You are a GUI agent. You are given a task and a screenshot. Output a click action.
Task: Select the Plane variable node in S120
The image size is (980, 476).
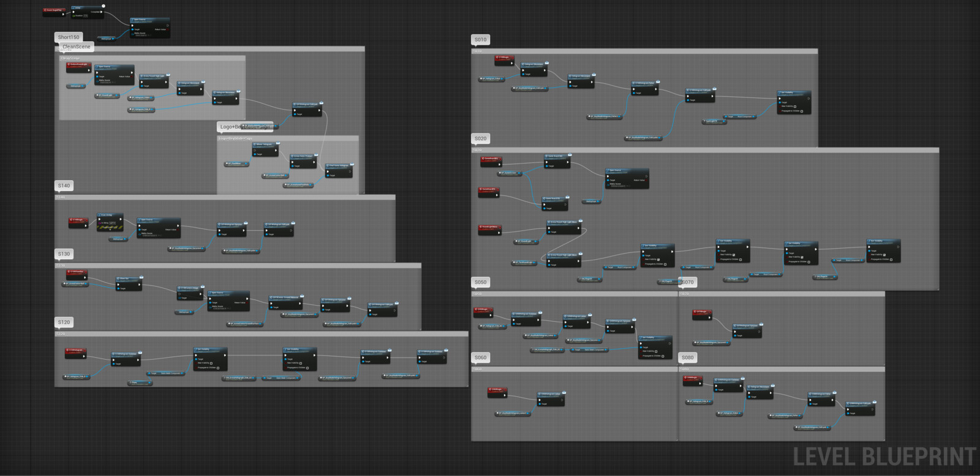point(140,383)
